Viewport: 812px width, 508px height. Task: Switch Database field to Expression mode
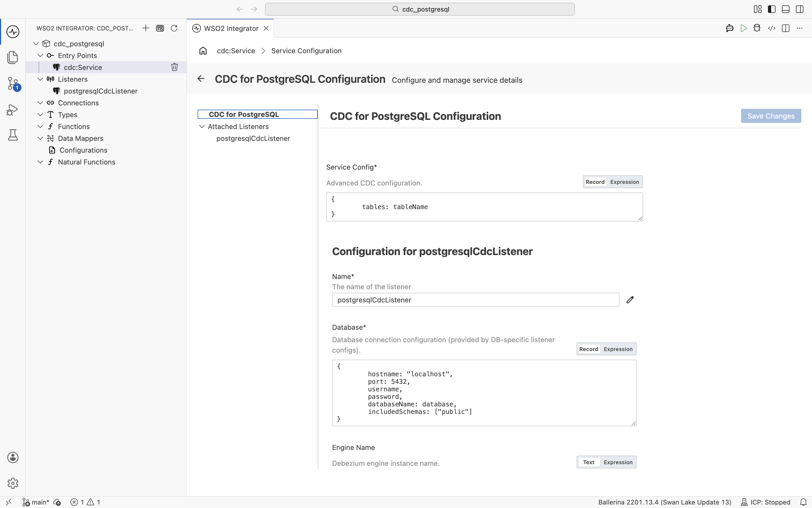pyautogui.click(x=618, y=349)
